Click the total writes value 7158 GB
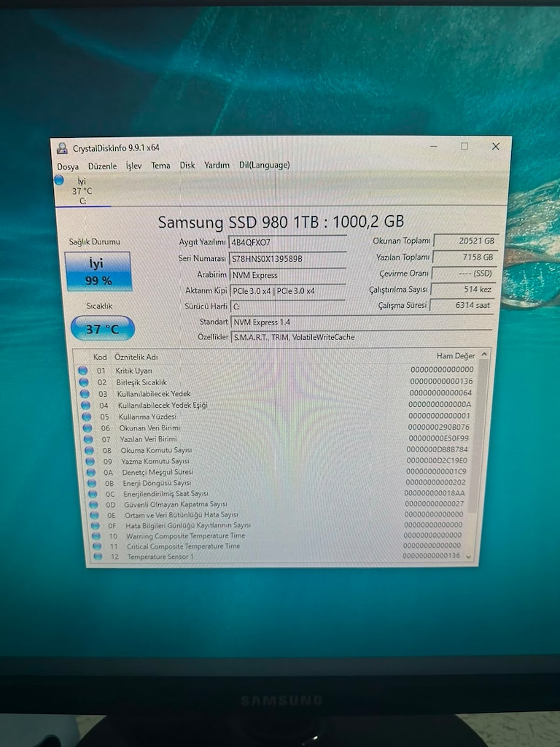Image resolution: width=560 pixels, height=747 pixels. coord(465,257)
